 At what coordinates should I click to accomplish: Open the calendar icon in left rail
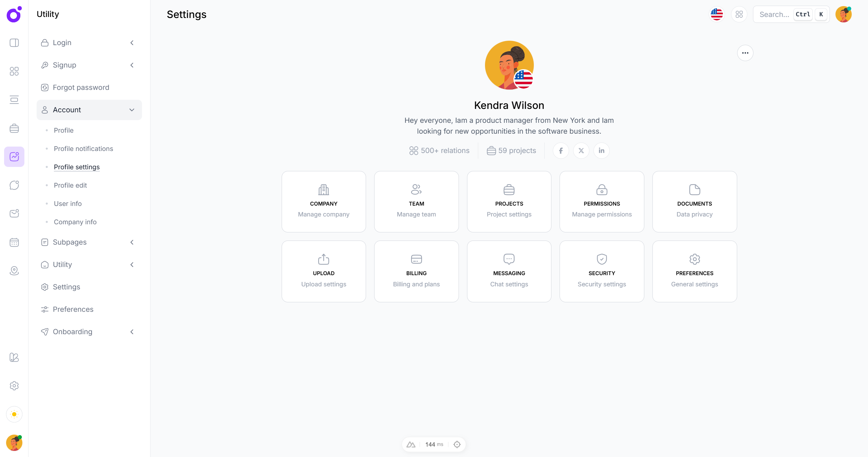14,242
